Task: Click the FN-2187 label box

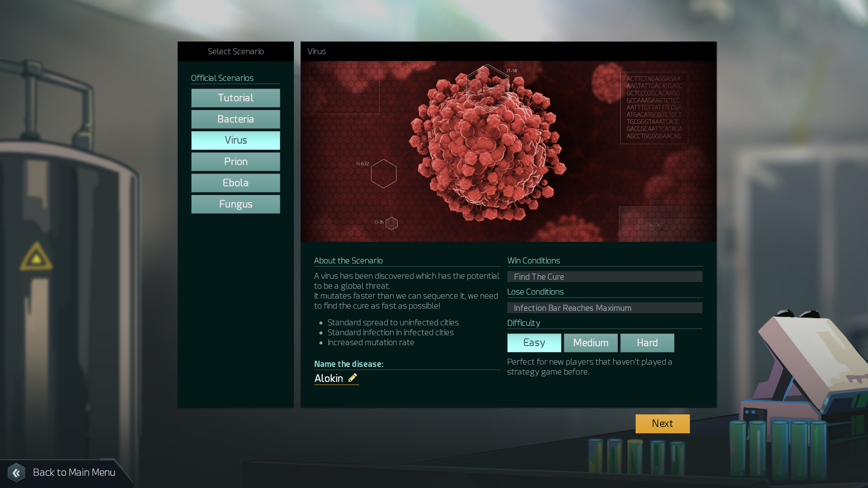Action: pyautogui.click(x=654, y=225)
